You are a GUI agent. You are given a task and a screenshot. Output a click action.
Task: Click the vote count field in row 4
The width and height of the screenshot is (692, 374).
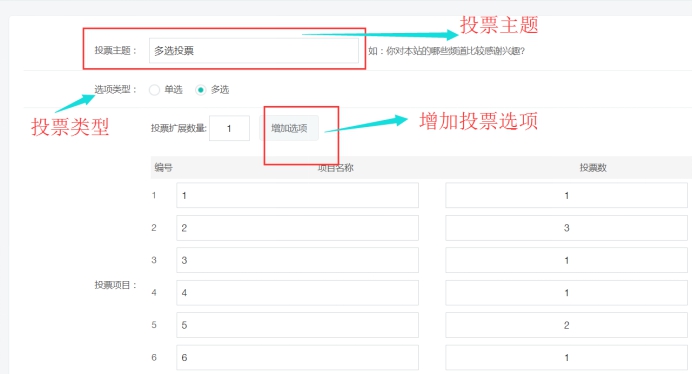[566, 292]
